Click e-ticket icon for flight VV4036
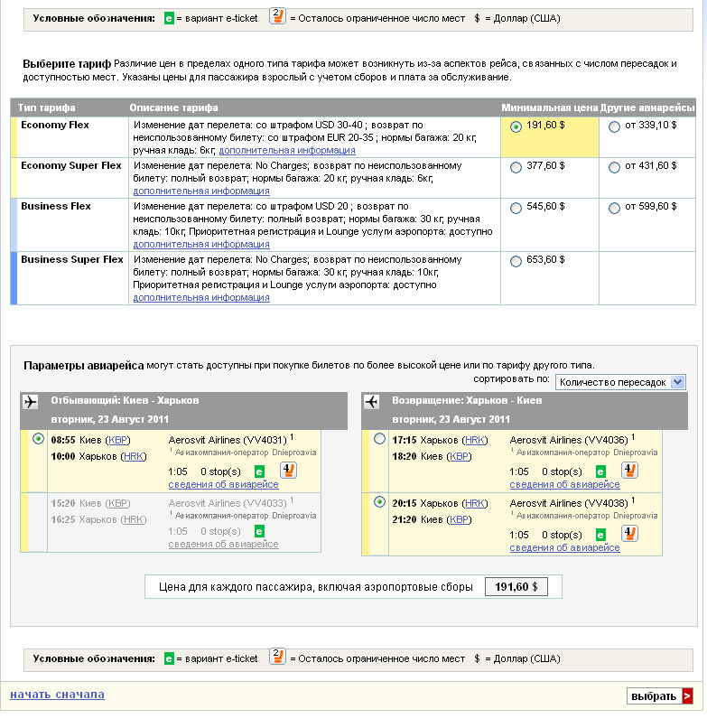 click(x=600, y=471)
